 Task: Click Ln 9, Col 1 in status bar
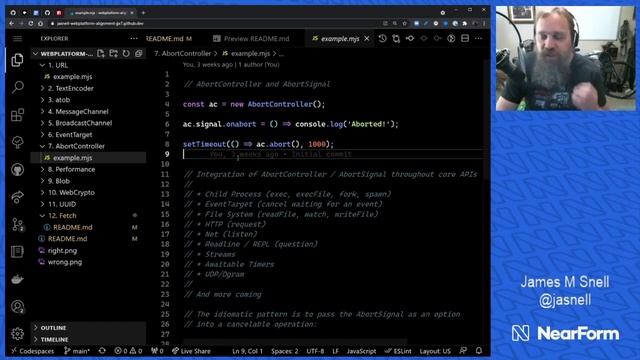(247, 351)
